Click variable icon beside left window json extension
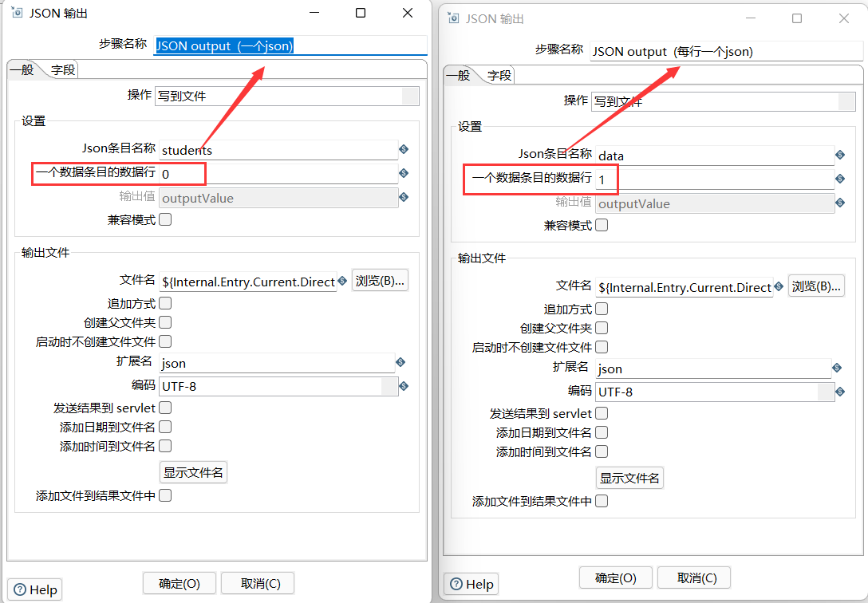This screenshot has height=603, width=868. point(400,362)
